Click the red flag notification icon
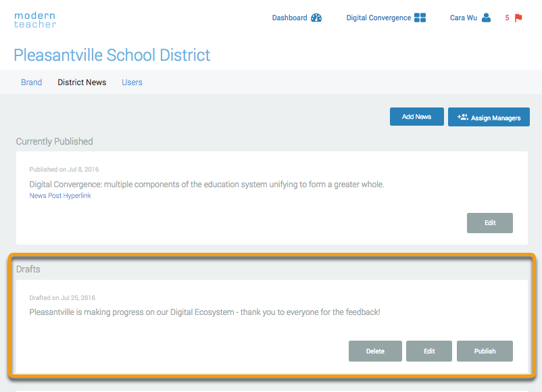This screenshot has height=392, width=542. (x=518, y=18)
